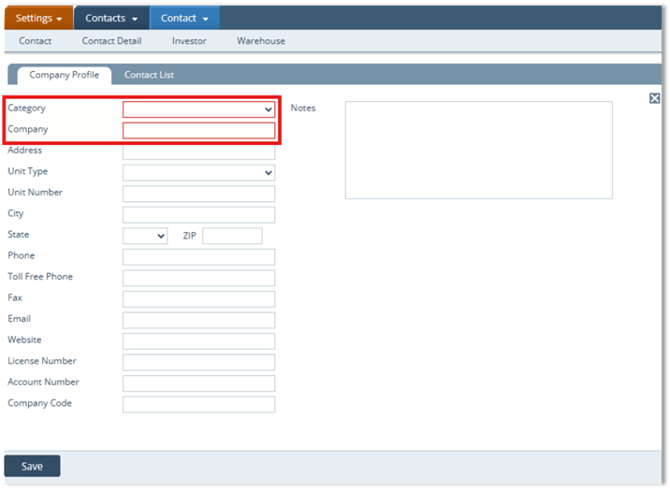Switch to the Contact List tab
670x490 pixels.
[x=148, y=75]
